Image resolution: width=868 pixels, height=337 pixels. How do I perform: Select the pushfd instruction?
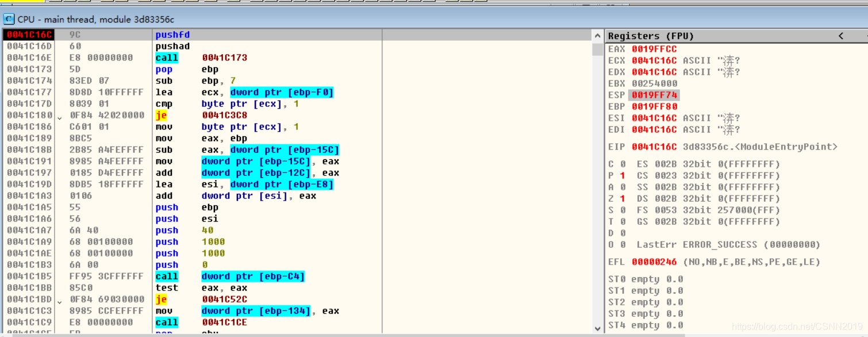(172, 35)
